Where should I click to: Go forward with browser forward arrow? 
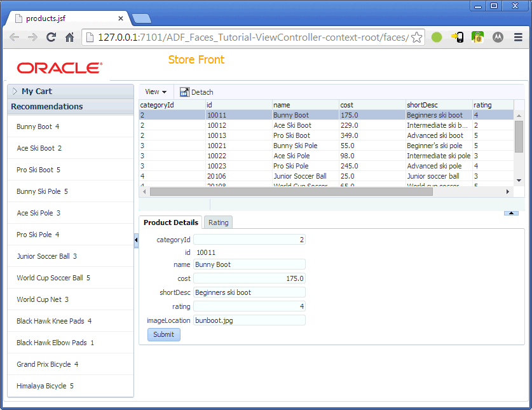coord(32,37)
